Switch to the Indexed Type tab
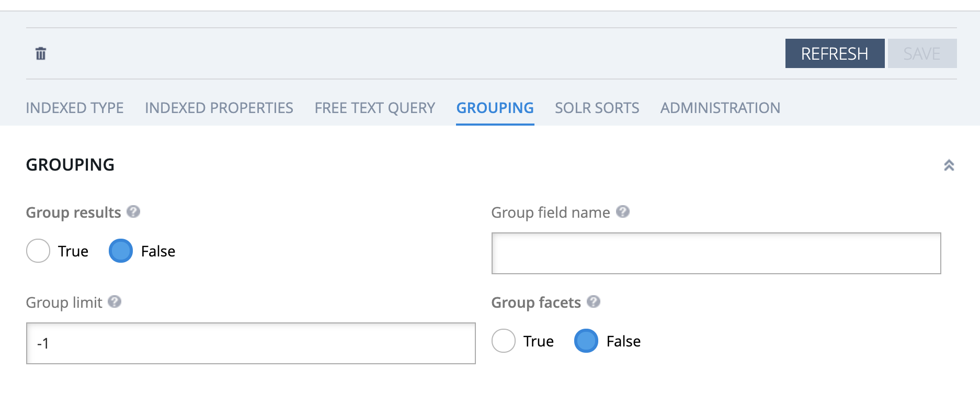 click(x=75, y=108)
